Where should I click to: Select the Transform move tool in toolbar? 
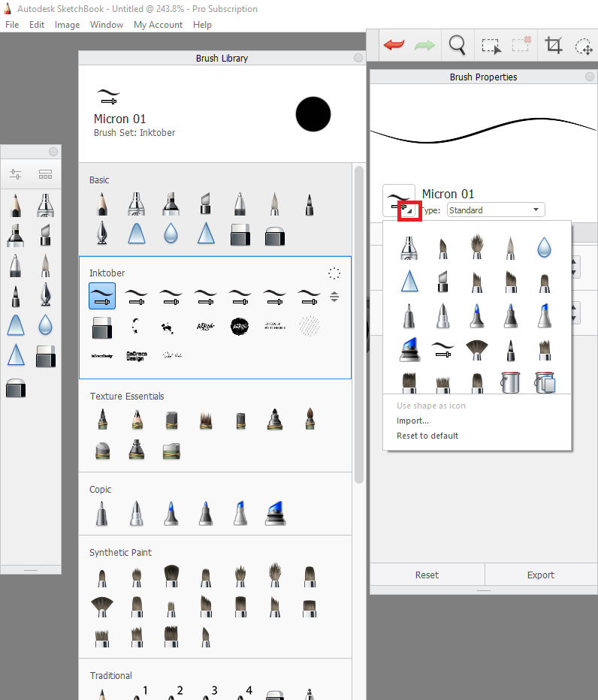(584, 46)
